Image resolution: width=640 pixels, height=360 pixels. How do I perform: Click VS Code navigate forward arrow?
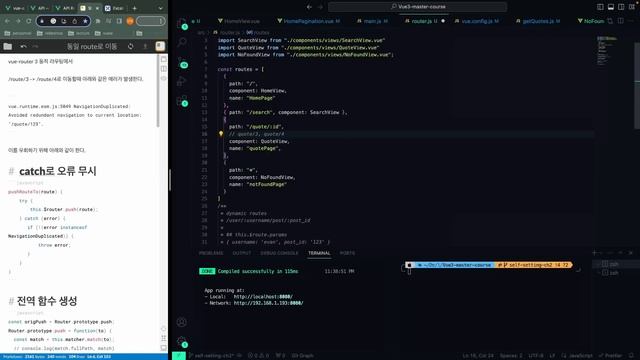click(x=320, y=7)
